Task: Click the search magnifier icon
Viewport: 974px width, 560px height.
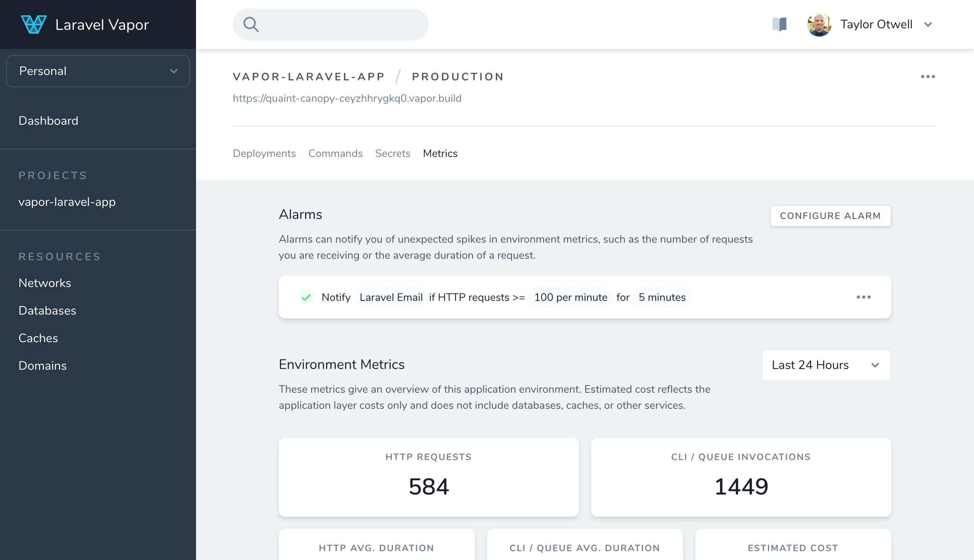Action: pyautogui.click(x=251, y=24)
